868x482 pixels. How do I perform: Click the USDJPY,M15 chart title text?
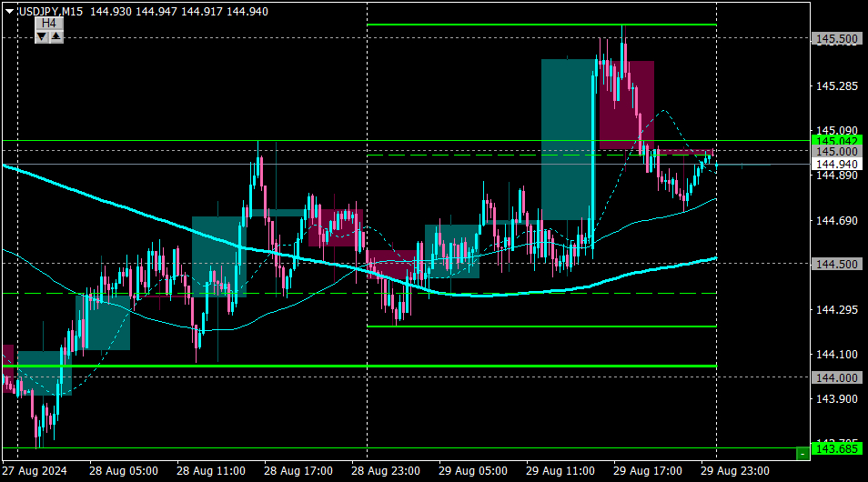(x=50, y=12)
